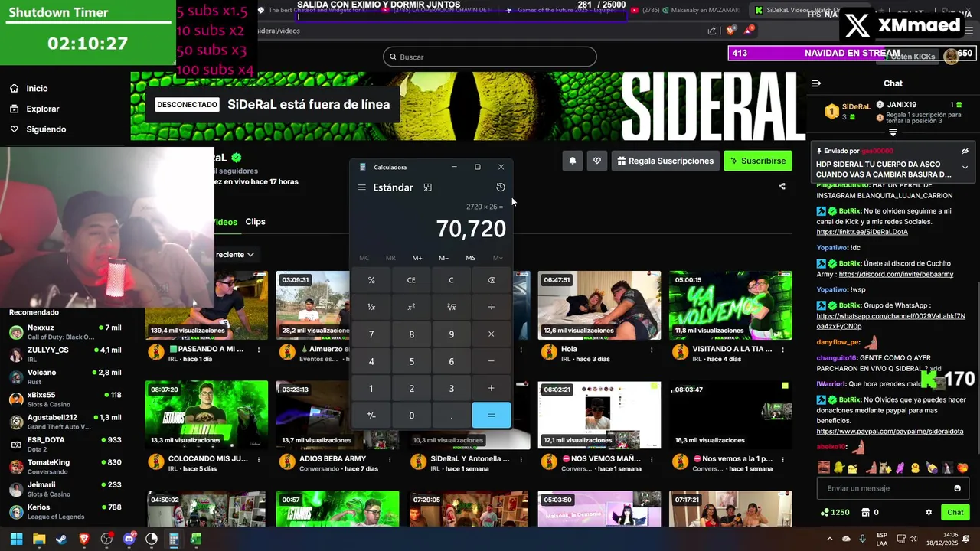
Task: Click the square root key
Action: (451, 307)
